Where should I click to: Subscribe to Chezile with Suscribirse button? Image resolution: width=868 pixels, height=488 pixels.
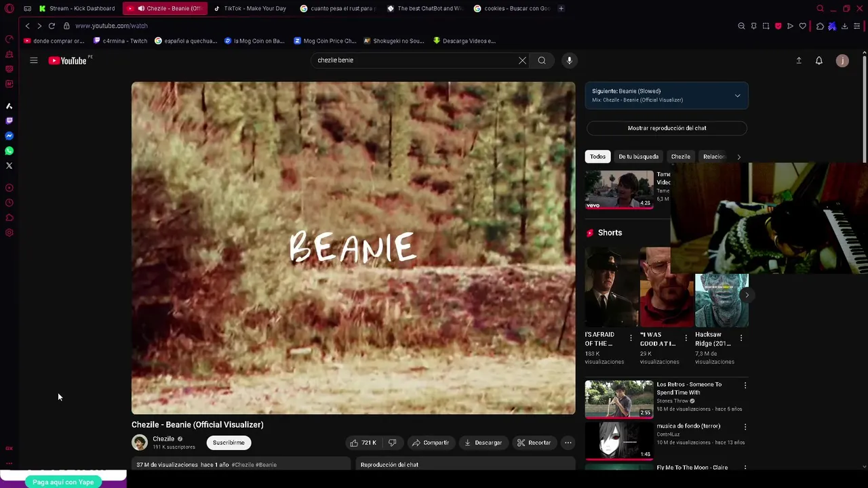point(229,443)
